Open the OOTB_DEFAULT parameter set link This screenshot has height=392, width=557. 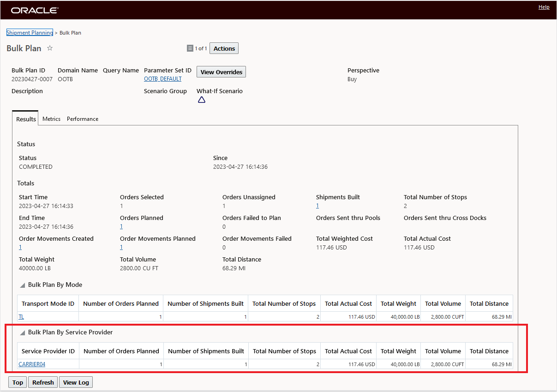pyautogui.click(x=163, y=79)
